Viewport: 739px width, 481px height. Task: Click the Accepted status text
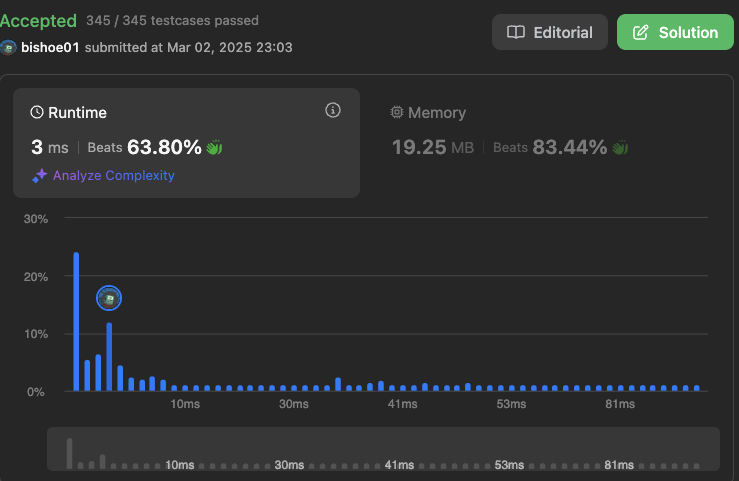point(38,21)
